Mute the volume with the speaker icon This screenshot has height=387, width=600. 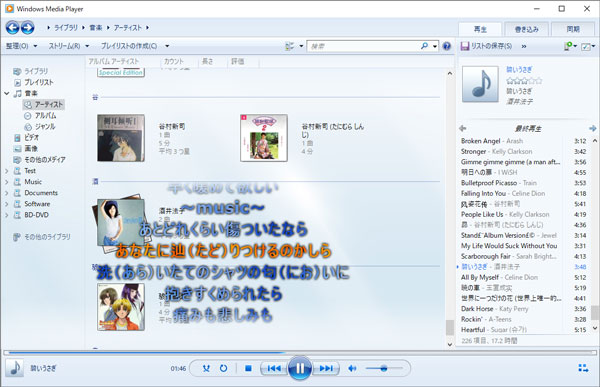pyautogui.click(x=352, y=368)
